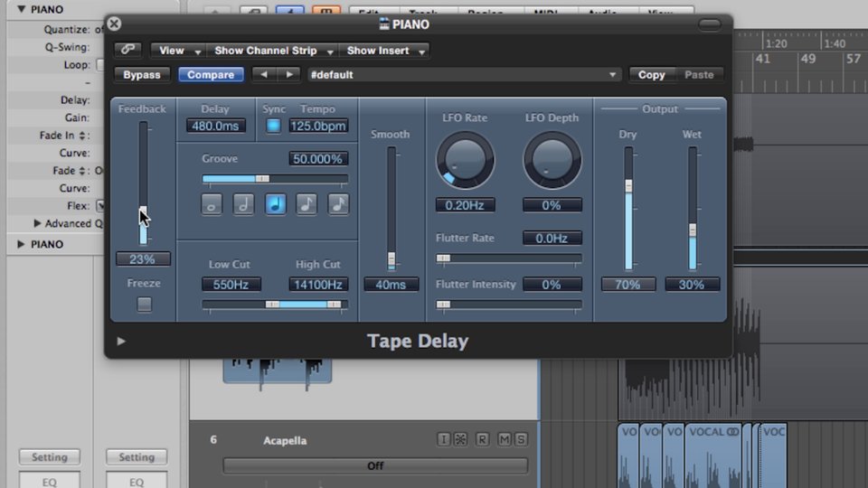This screenshot has width=868, height=488.
Task: Click the Tempo 125.0bpm value field
Action: click(318, 126)
